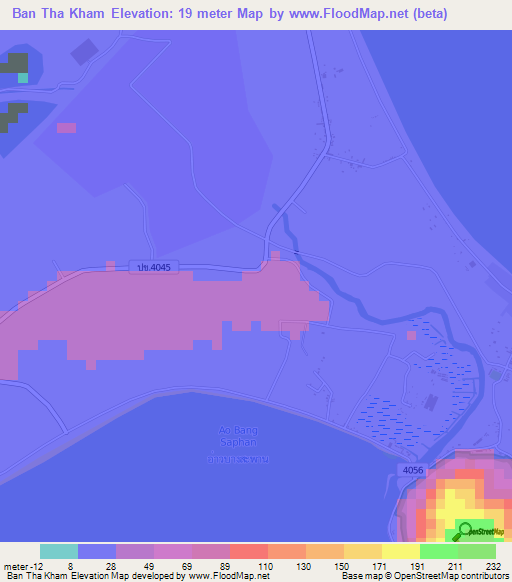Click the legend value 232

point(493,567)
